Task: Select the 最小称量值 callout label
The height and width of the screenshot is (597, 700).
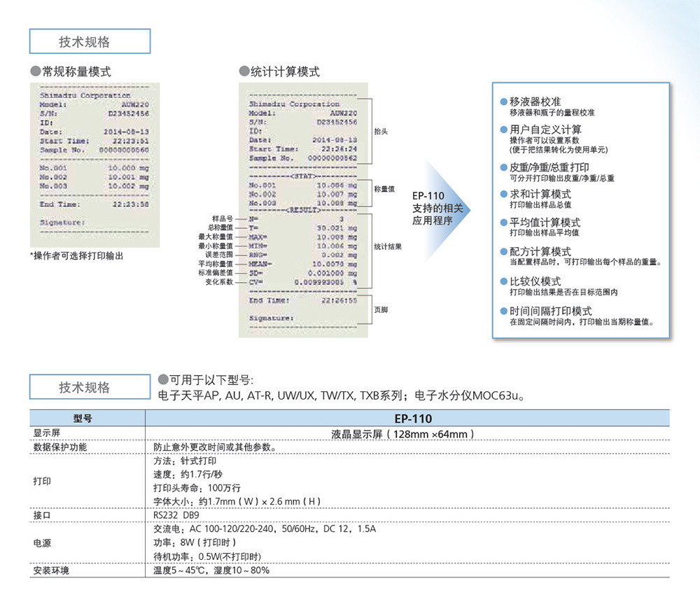Action: pos(216,246)
